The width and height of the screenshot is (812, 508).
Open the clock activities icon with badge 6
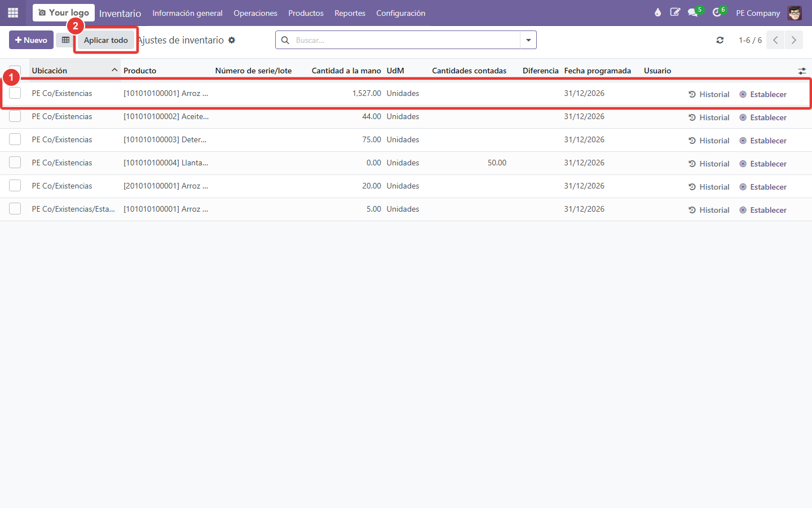717,12
